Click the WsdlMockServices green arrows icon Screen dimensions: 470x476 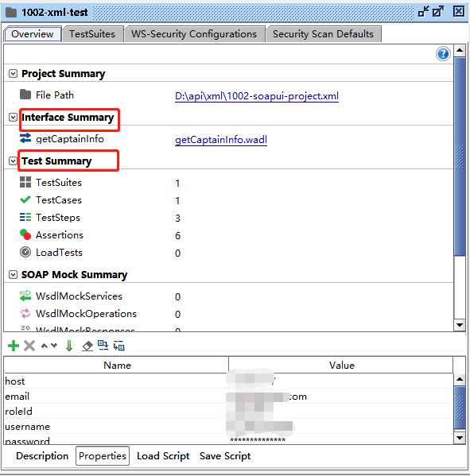(x=25, y=296)
